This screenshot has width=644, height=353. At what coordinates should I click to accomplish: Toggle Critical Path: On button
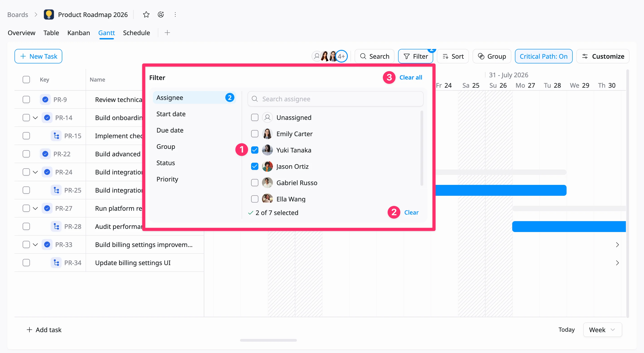543,56
